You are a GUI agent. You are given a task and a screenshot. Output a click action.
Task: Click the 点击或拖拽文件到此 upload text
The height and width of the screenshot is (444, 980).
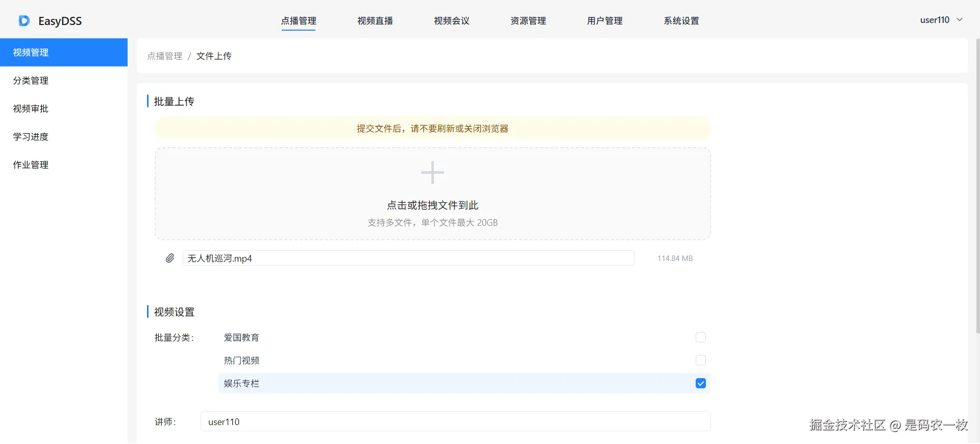432,205
